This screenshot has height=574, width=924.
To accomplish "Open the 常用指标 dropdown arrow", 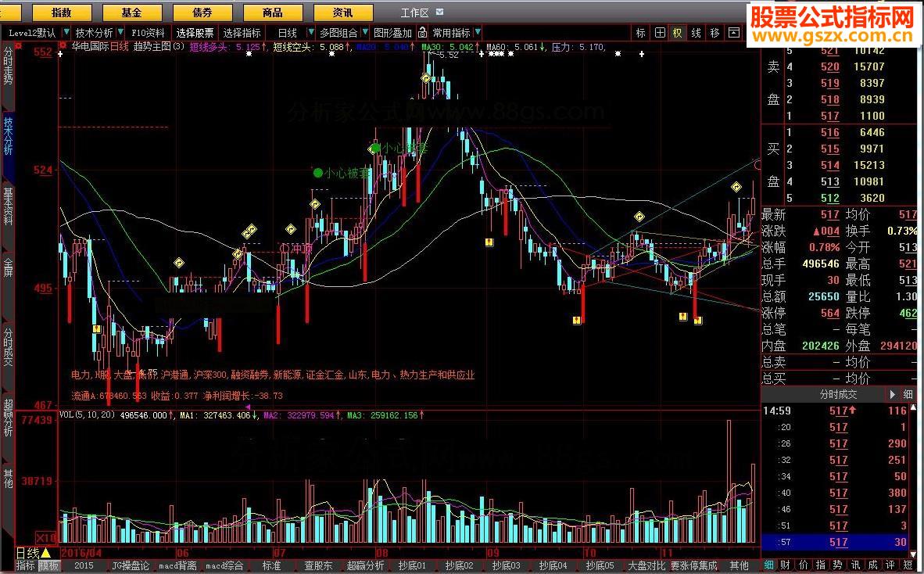I will pyautogui.click(x=478, y=32).
